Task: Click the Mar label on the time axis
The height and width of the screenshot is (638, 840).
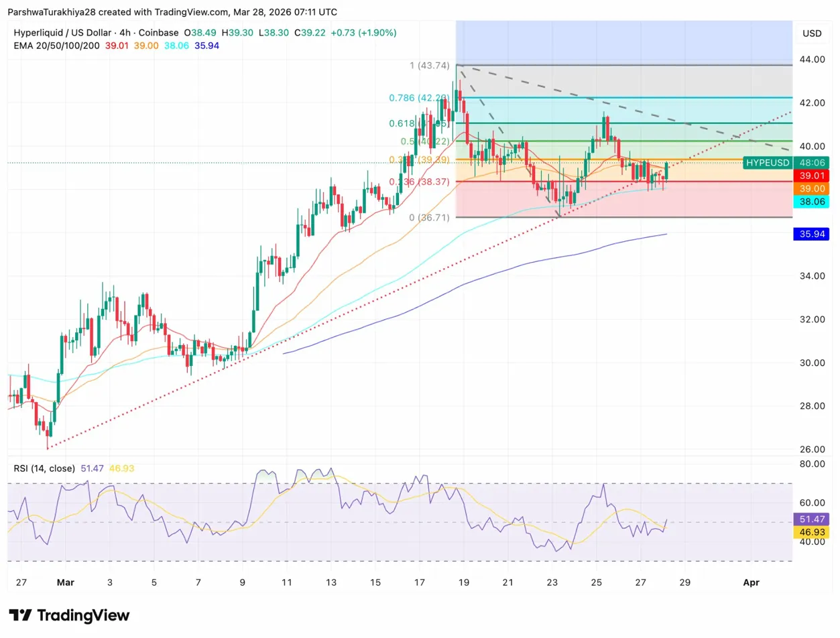Action: coord(66,582)
